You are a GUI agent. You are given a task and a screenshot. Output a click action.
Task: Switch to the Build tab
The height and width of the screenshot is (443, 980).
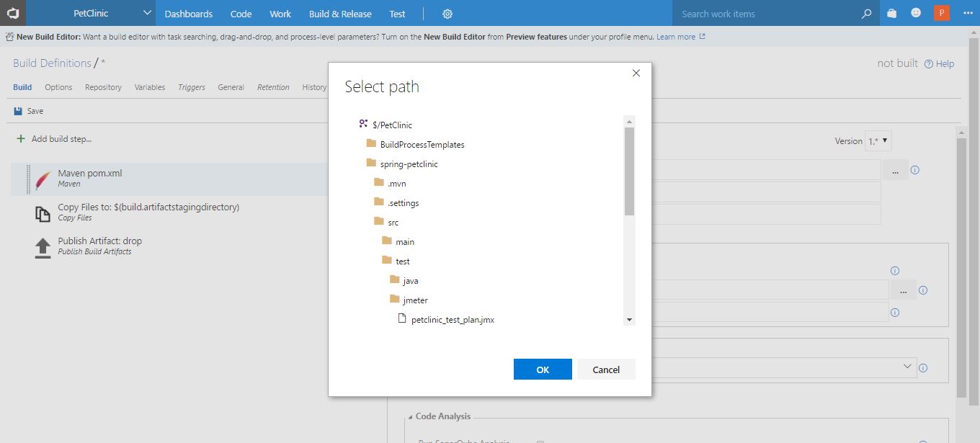(22, 87)
